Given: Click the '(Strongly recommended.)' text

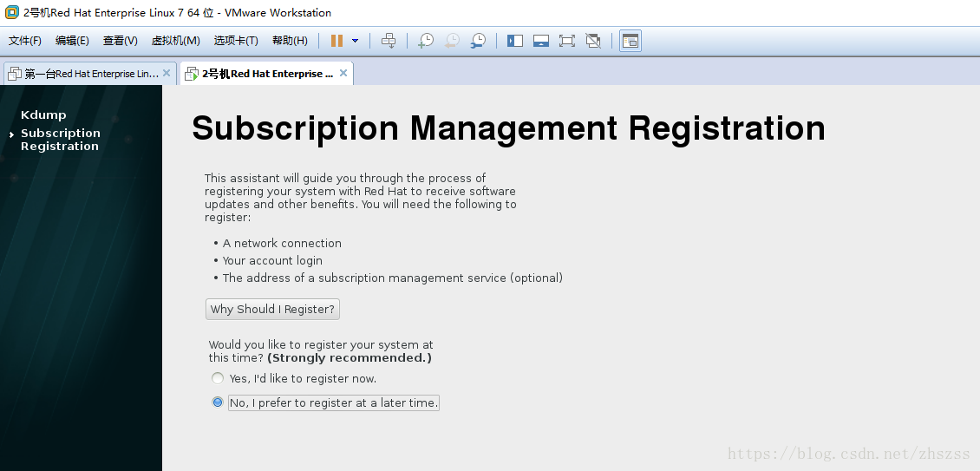Looking at the screenshot, I should point(350,358).
